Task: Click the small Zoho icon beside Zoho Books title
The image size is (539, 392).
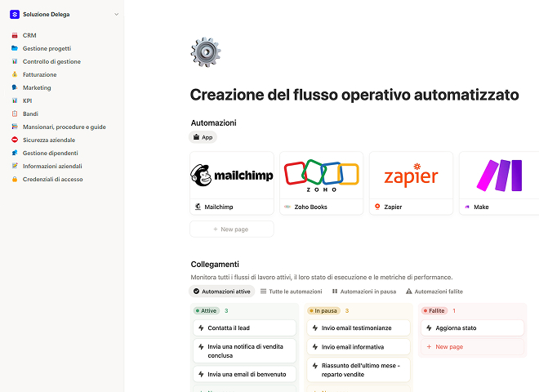Action: coord(287,207)
